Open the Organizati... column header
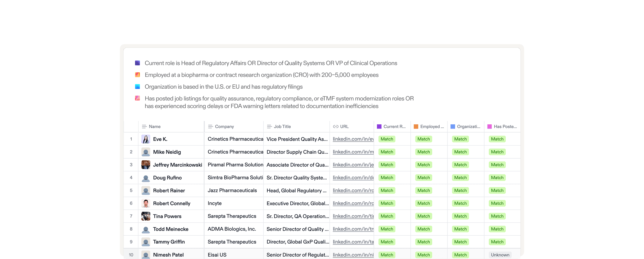644x259 pixels. click(466, 126)
